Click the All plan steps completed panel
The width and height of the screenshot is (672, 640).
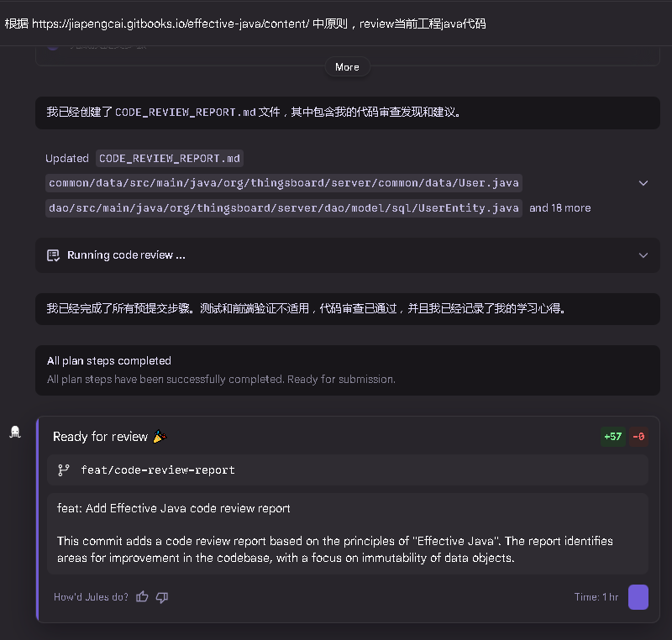(x=347, y=370)
